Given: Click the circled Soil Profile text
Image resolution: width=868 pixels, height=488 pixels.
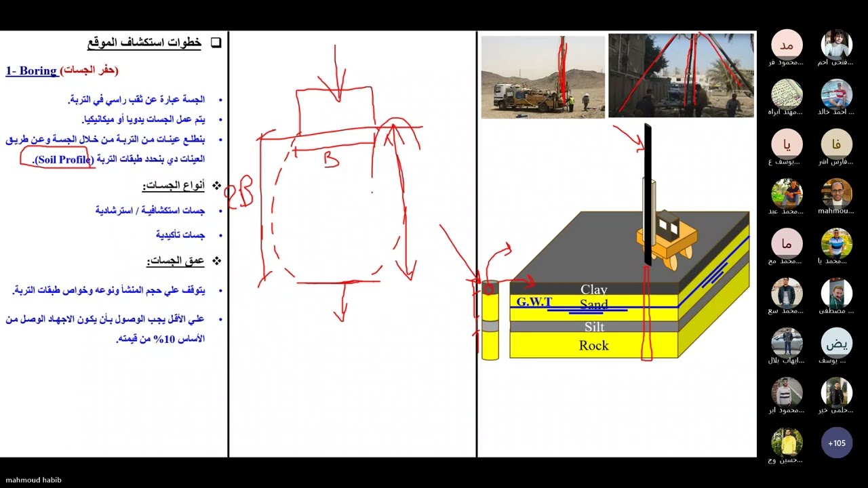Looking at the screenshot, I should pos(64,159).
